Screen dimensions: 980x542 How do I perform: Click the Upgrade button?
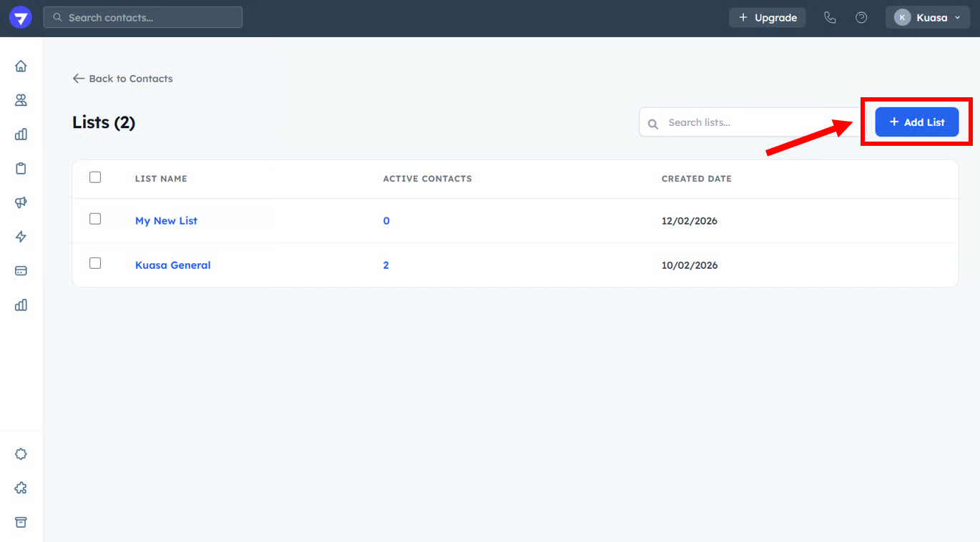(x=767, y=18)
